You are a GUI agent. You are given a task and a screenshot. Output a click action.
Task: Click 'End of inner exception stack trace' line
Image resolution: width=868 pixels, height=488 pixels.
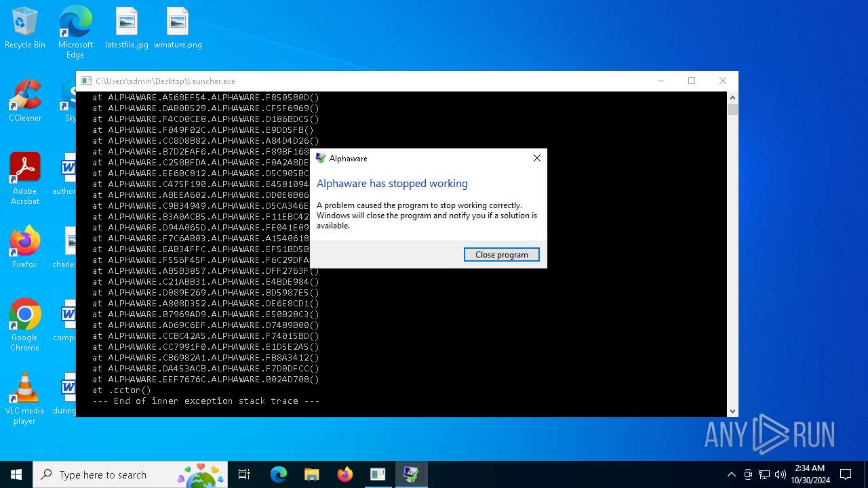(206, 401)
